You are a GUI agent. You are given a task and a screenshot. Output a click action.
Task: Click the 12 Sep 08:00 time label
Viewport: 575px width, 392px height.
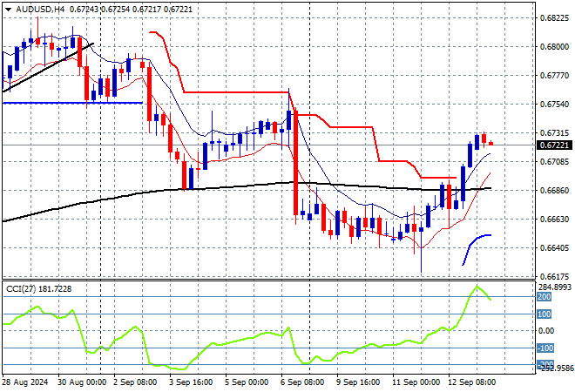[x=471, y=382]
